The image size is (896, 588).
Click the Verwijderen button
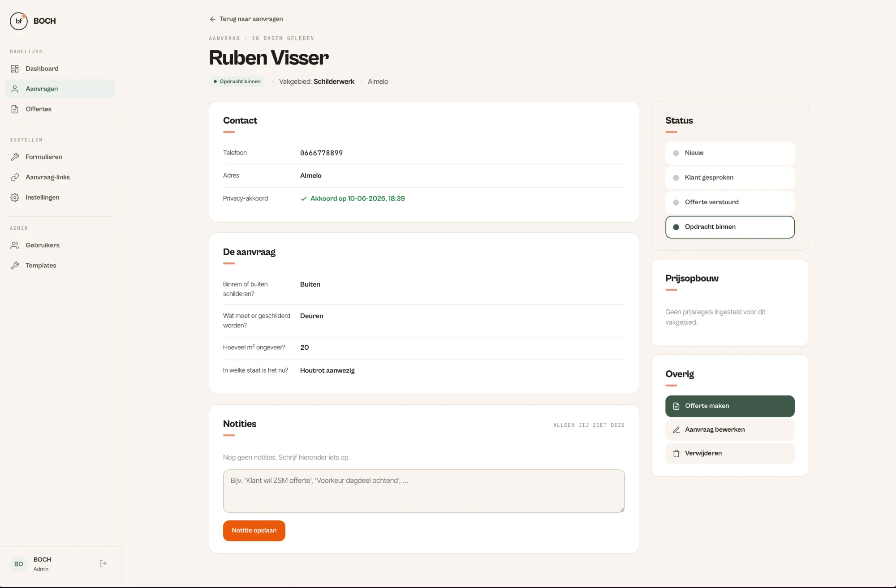pyautogui.click(x=730, y=453)
